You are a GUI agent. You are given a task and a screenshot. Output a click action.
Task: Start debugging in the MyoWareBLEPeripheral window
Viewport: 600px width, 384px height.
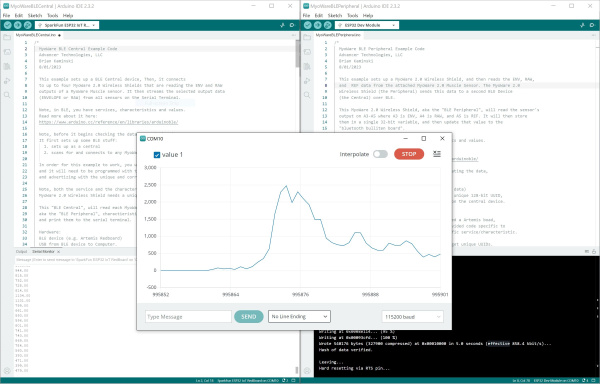click(x=328, y=25)
